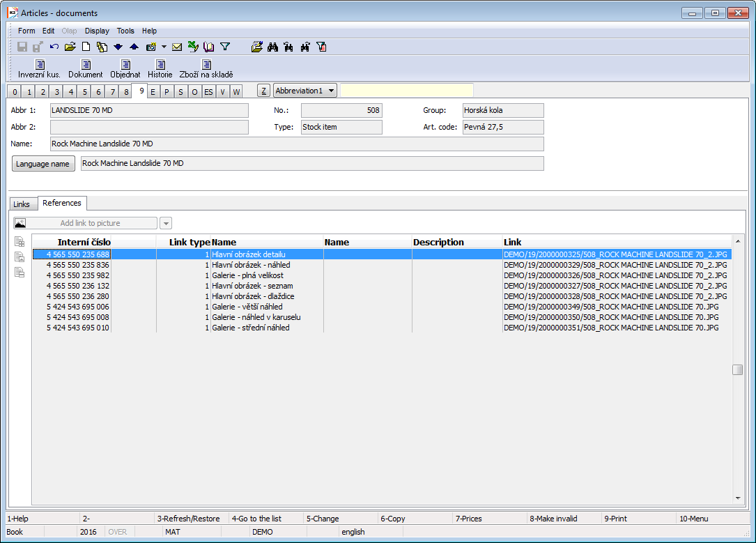The width and height of the screenshot is (756, 543).
Task: Click the open folder toolbar icon
Action: tap(70, 47)
